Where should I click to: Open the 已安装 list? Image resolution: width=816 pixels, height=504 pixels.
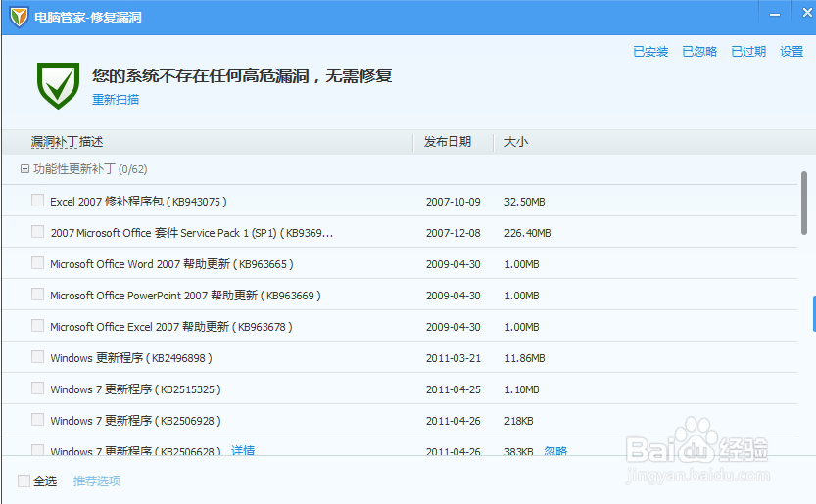tap(650, 52)
